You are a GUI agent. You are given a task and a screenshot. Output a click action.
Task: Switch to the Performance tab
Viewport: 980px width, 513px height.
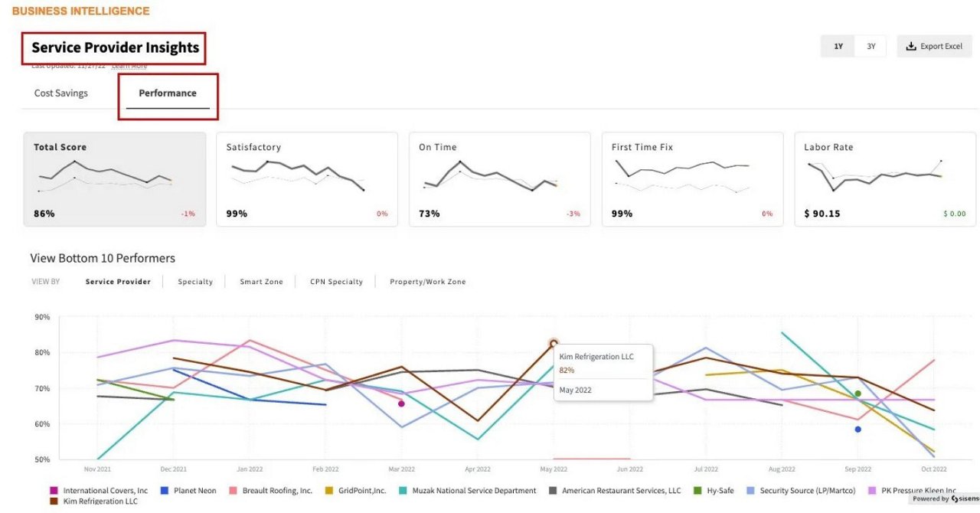click(166, 93)
